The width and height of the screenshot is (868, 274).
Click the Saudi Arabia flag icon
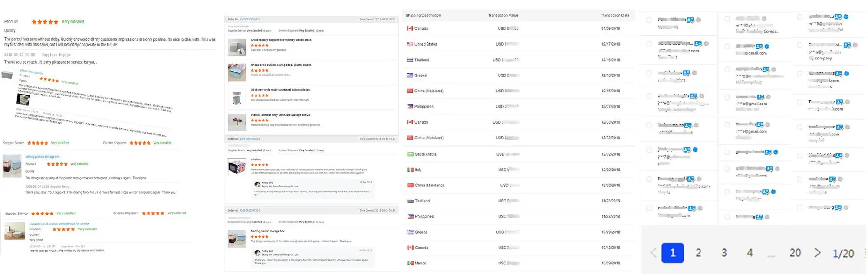[410, 154]
